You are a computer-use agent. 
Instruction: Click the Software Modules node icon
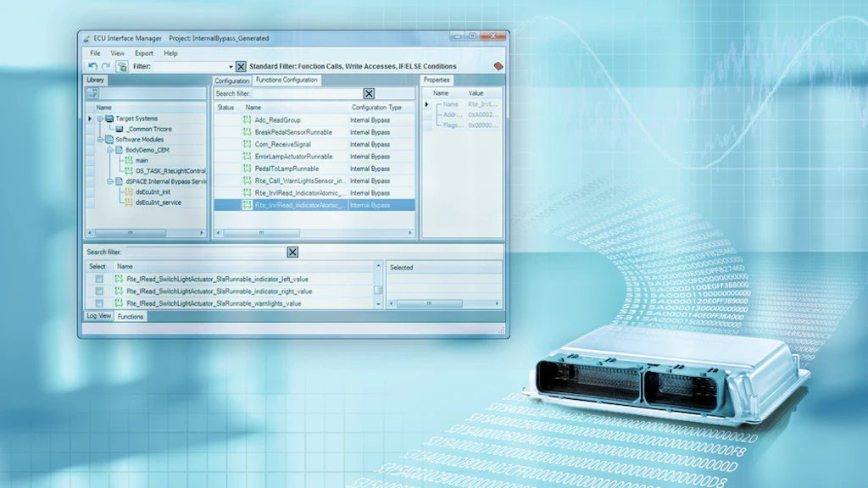click(x=109, y=140)
